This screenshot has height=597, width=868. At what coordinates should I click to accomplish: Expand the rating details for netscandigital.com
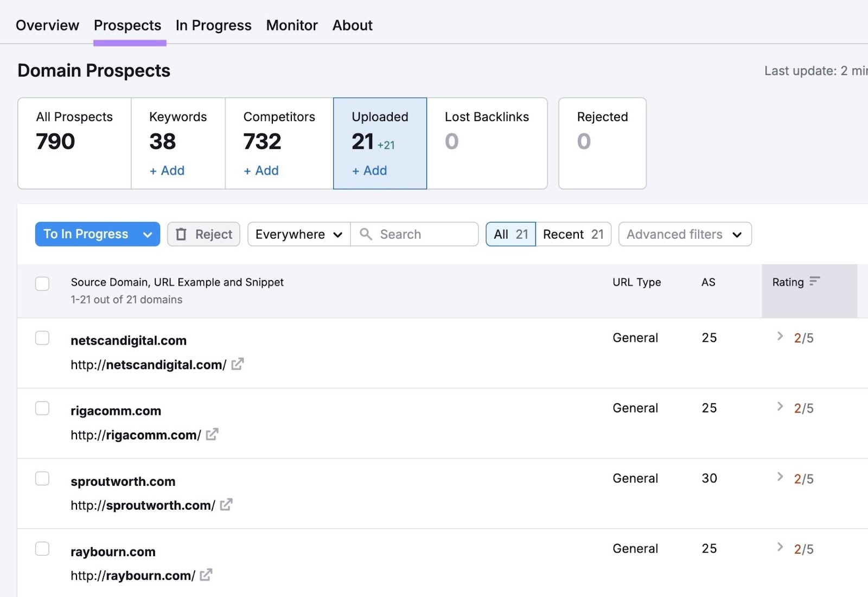[780, 337]
